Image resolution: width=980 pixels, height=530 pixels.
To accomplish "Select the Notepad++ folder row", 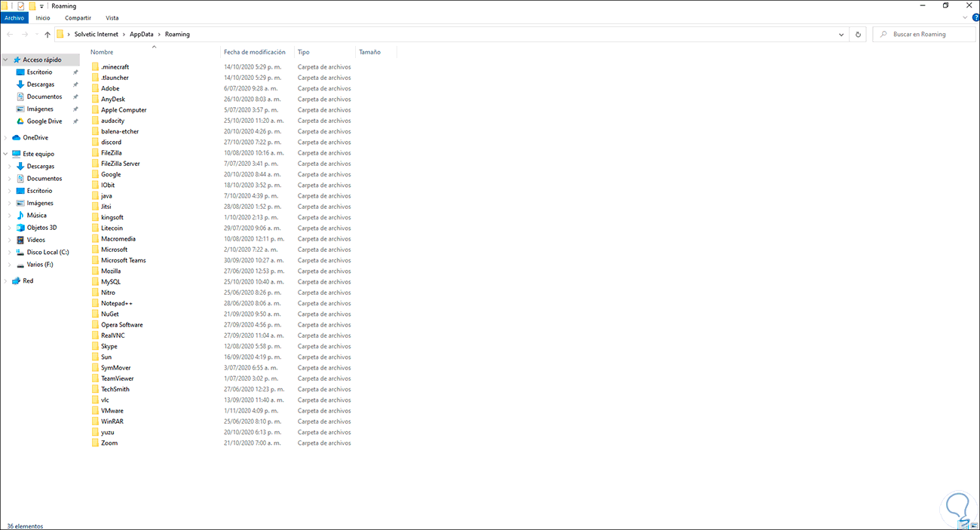I will coord(221,303).
